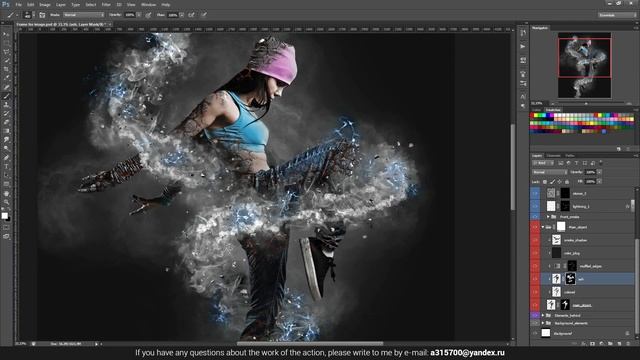This screenshot has height=360, width=640.
Task: Select the Lasso tool
Action: [x=6, y=52]
